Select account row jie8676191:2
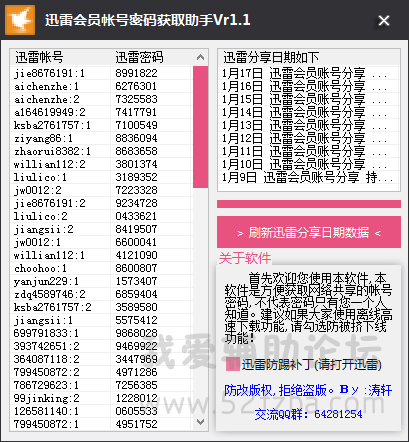 (102, 203)
